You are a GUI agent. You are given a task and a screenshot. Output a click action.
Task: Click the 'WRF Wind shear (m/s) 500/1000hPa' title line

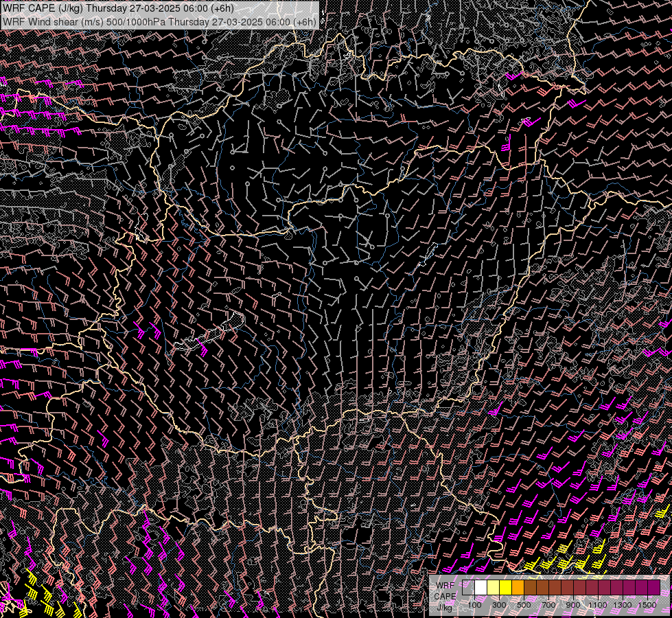(159, 22)
